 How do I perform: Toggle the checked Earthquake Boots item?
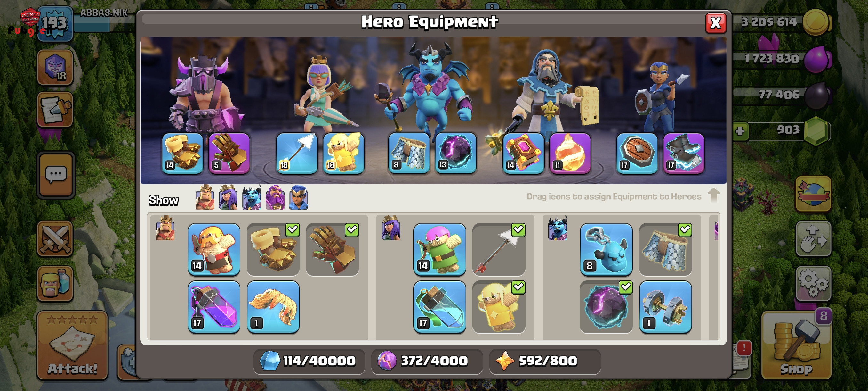pyautogui.click(x=273, y=250)
